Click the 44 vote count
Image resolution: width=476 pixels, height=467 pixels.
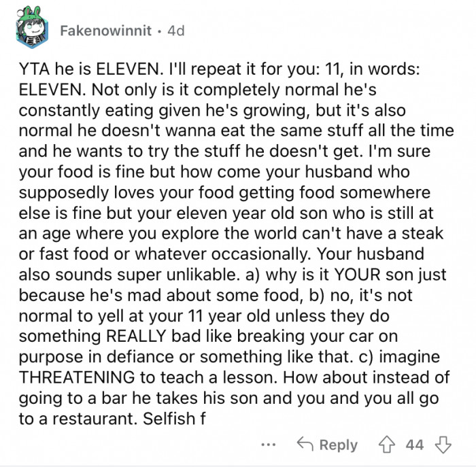pyautogui.click(x=414, y=445)
